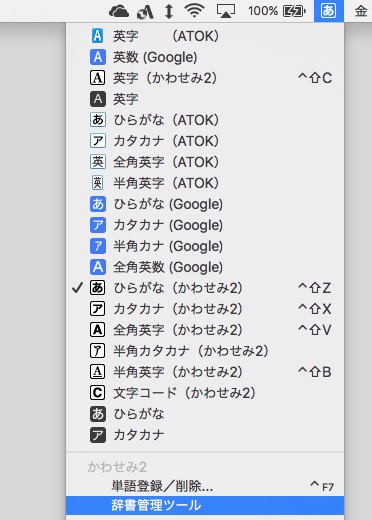This screenshot has width=372, height=520.
Task: Click the AirPlay display icon in menu bar
Action: 226,11
